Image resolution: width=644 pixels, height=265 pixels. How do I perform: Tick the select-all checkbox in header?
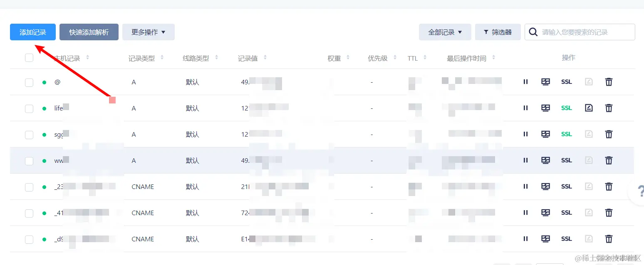29,58
